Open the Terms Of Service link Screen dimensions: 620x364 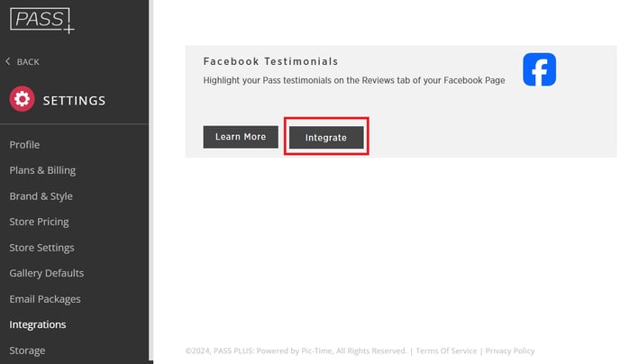[x=446, y=351]
